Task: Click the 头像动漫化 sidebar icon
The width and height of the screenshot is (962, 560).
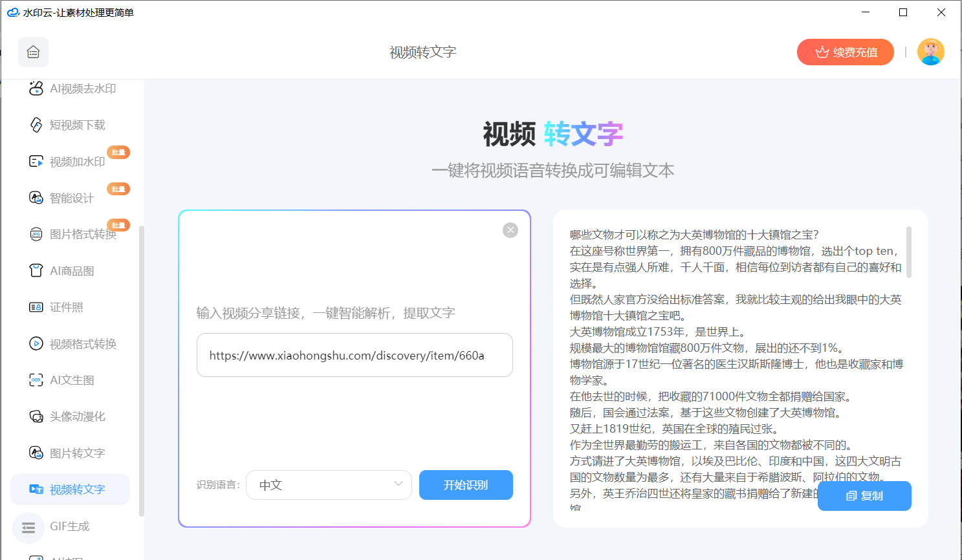Action: coord(36,416)
